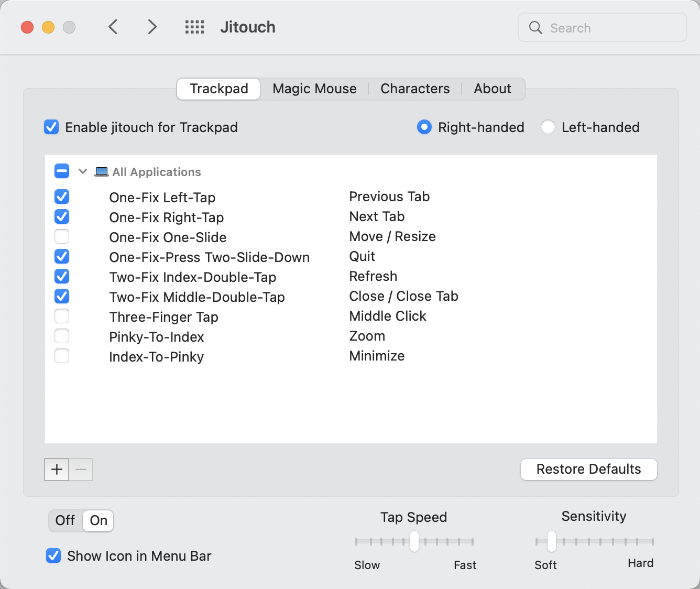700x589 pixels.
Task: Enable Index-To-Pinky gesture checkbox
Action: click(x=62, y=356)
